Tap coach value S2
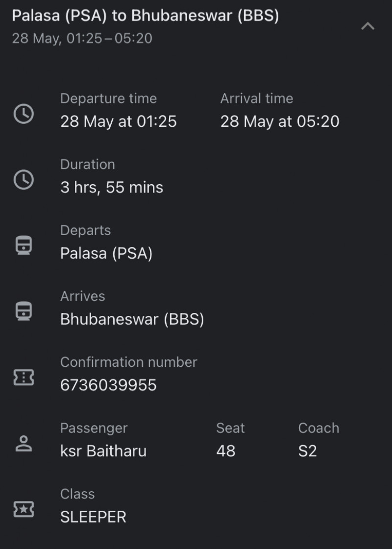Image resolution: width=392 pixels, height=549 pixels. [307, 451]
